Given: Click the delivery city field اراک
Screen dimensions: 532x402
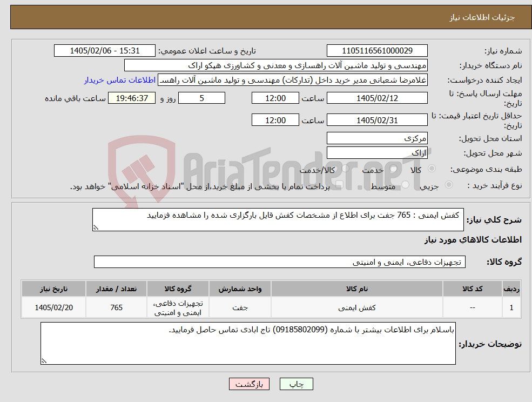Looking at the screenshot, I should [x=377, y=153].
